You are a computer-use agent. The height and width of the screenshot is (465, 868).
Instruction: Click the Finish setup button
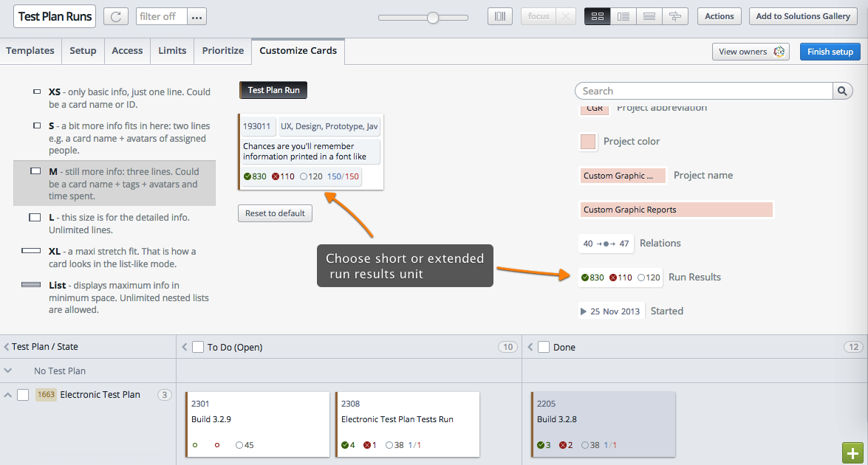(829, 52)
